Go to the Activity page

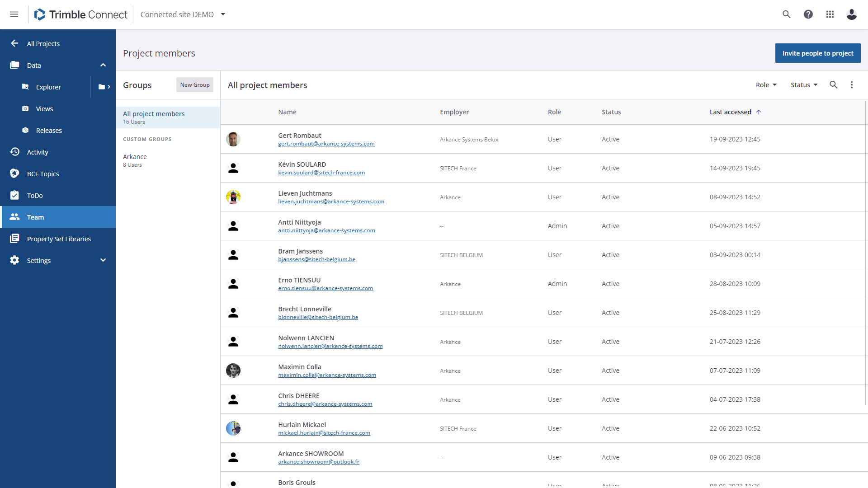pos(38,152)
